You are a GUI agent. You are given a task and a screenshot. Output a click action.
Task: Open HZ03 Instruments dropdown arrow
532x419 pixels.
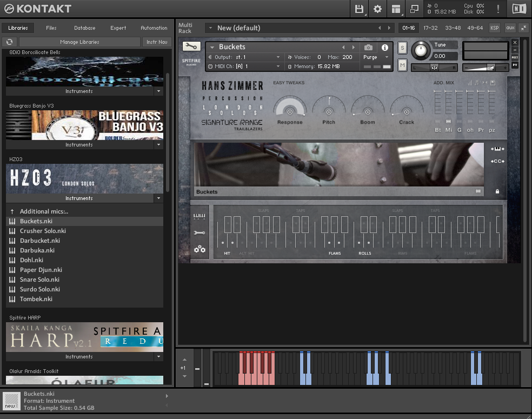tap(158, 198)
